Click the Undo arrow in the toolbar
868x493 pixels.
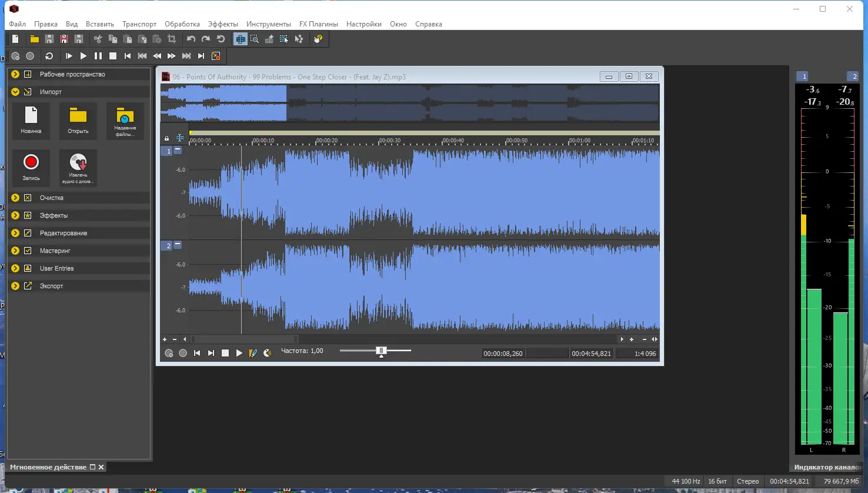[191, 39]
